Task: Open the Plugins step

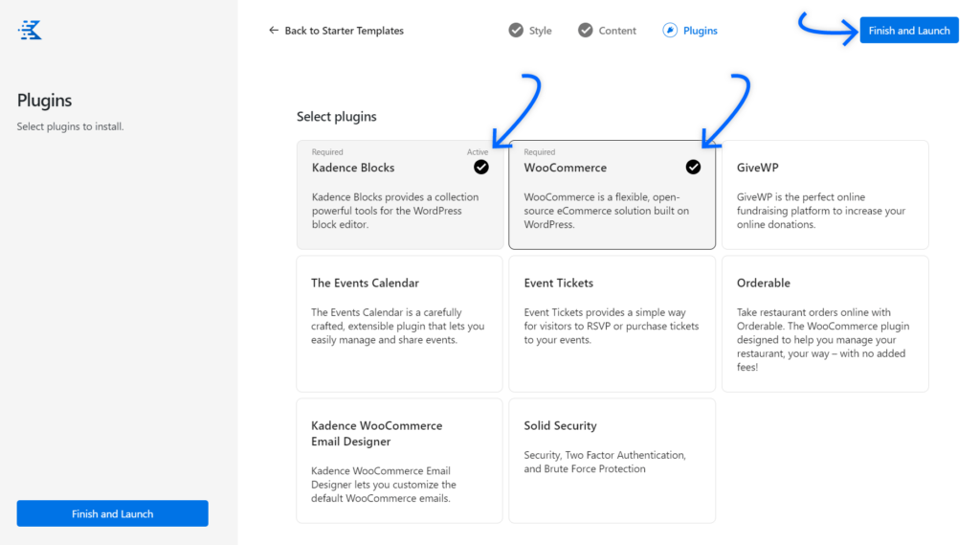Action: pyautogui.click(x=690, y=30)
